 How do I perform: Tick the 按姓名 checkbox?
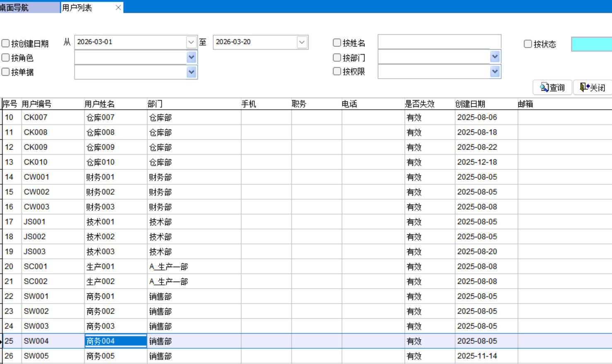[337, 43]
